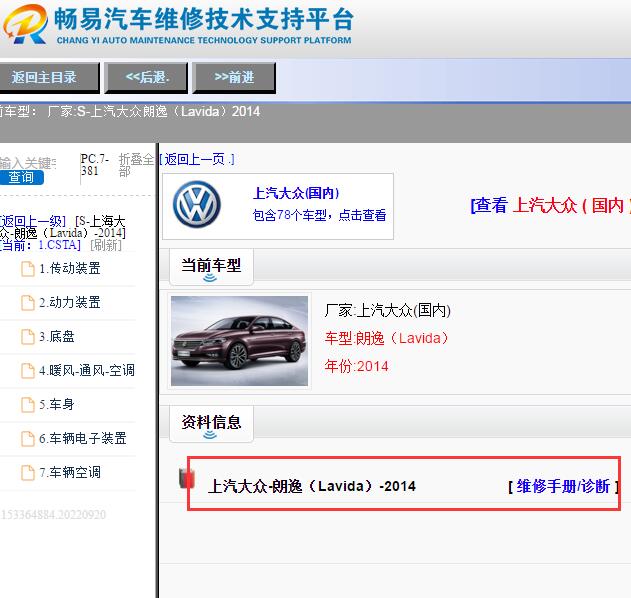The width and height of the screenshot is (631, 598).
Task: Click the 返回主目录 button
Action: pyautogui.click(x=49, y=77)
